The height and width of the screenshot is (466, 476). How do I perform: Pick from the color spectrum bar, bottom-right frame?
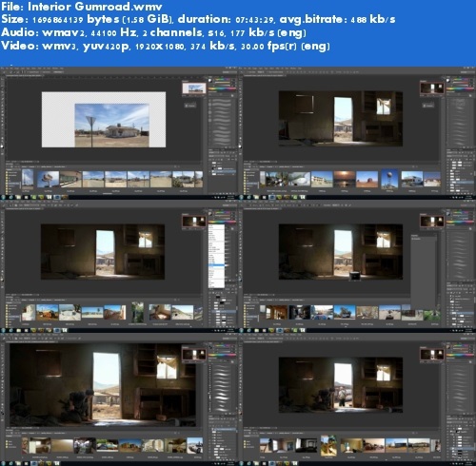click(x=461, y=356)
